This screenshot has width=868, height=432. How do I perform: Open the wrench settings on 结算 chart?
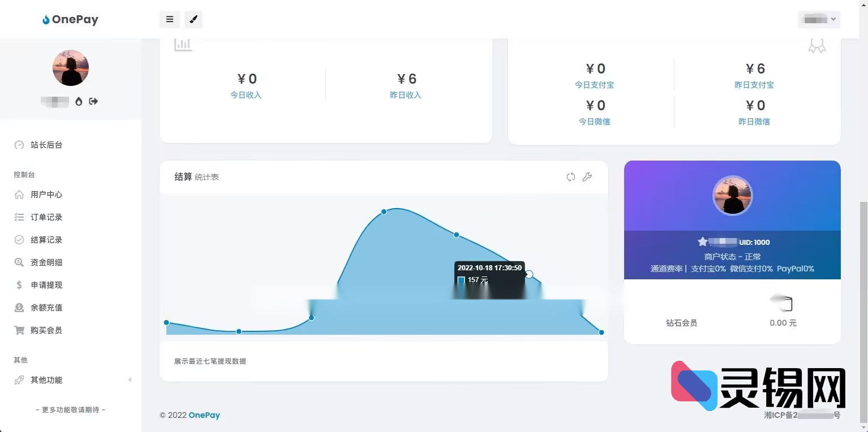(x=587, y=177)
